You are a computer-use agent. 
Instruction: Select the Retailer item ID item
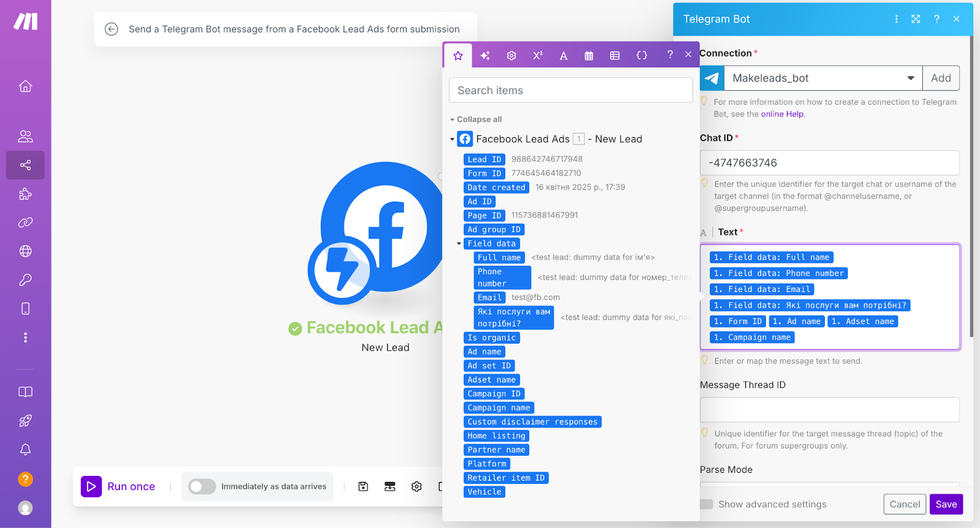coord(506,478)
